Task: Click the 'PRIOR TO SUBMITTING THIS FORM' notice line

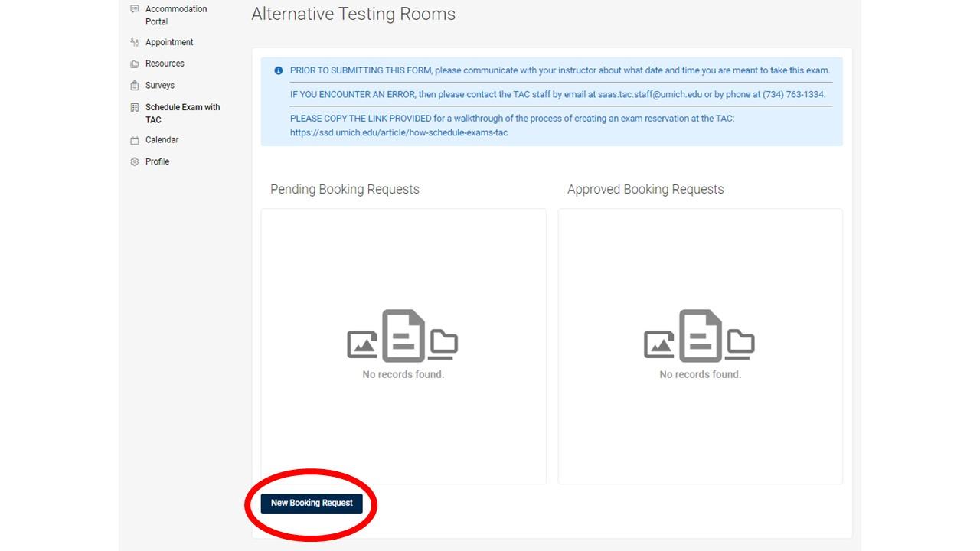Action: (560, 70)
